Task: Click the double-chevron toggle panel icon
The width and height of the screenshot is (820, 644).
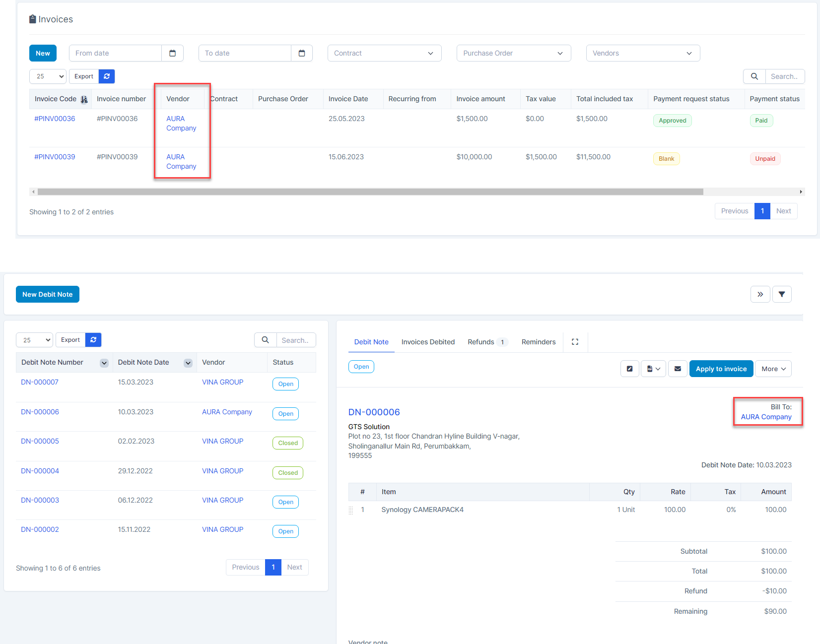Action: tap(760, 294)
